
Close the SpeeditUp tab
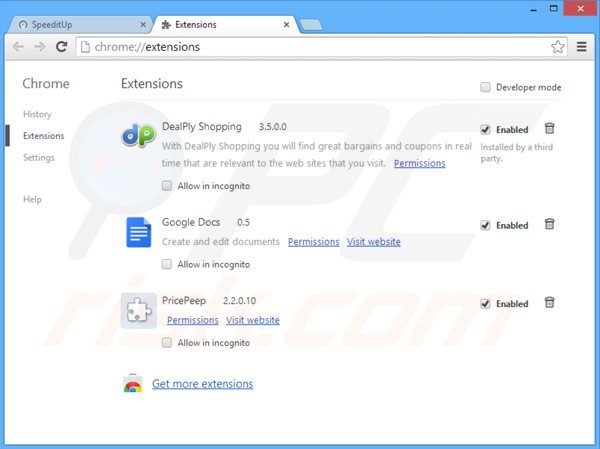(x=143, y=24)
